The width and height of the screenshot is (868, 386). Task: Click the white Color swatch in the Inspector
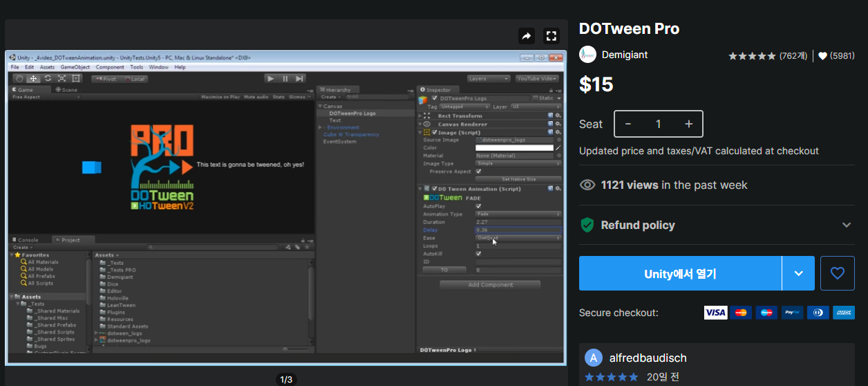coord(514,147)
